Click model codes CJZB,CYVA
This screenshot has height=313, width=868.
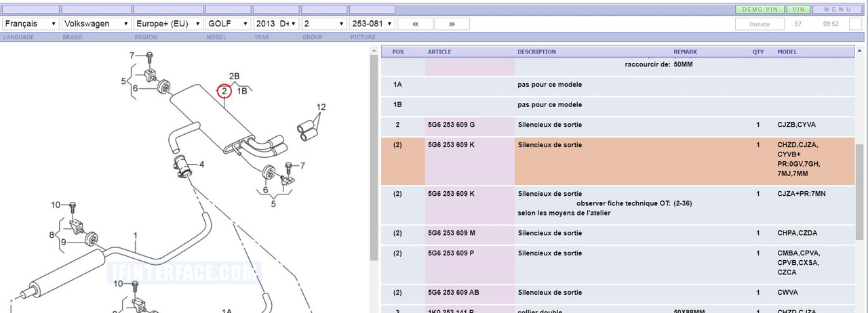[x=797, y=125]
